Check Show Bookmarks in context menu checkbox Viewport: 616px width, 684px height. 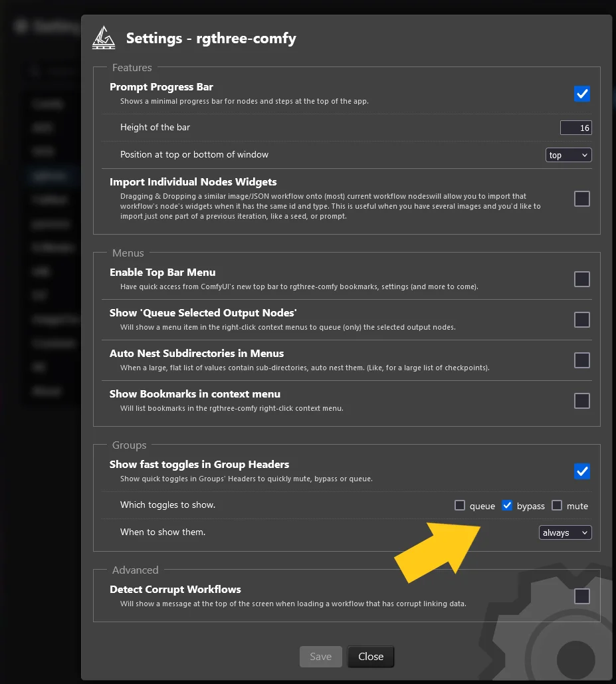(x=581, y=401)
